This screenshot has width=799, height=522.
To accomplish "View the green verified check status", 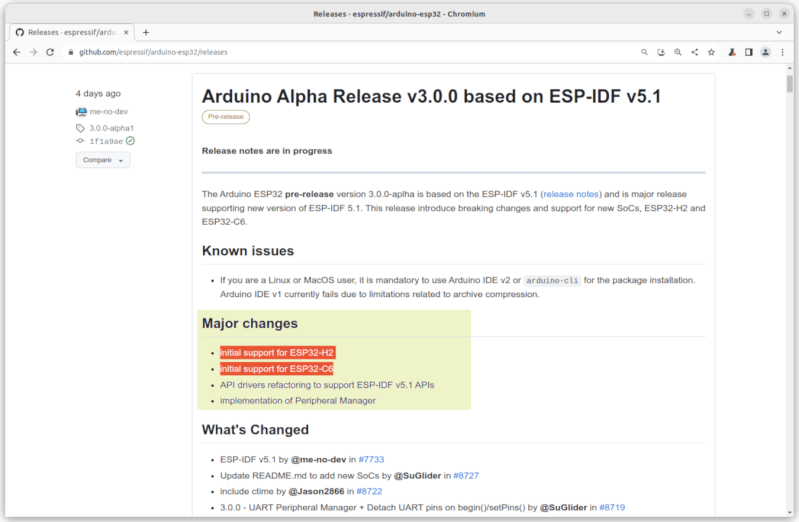I will click(130, 141).
